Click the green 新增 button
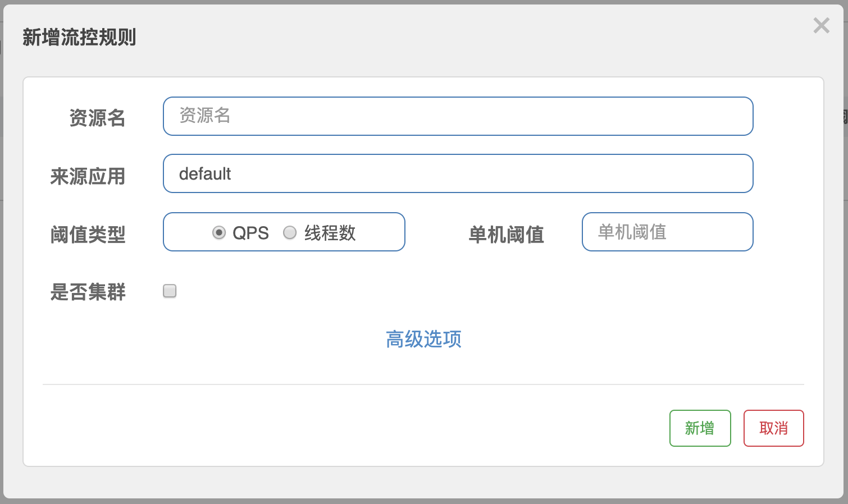Viewport: 848px width, 504px height. coord(700,428)
